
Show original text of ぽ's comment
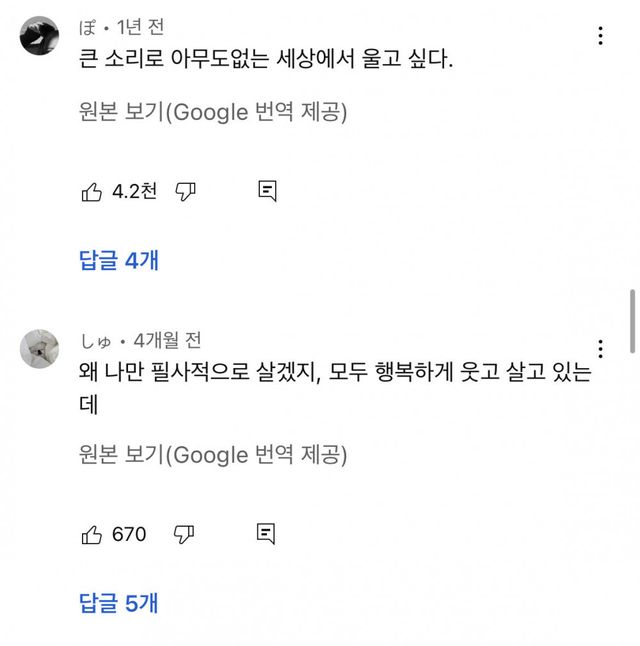pos(212,113)
